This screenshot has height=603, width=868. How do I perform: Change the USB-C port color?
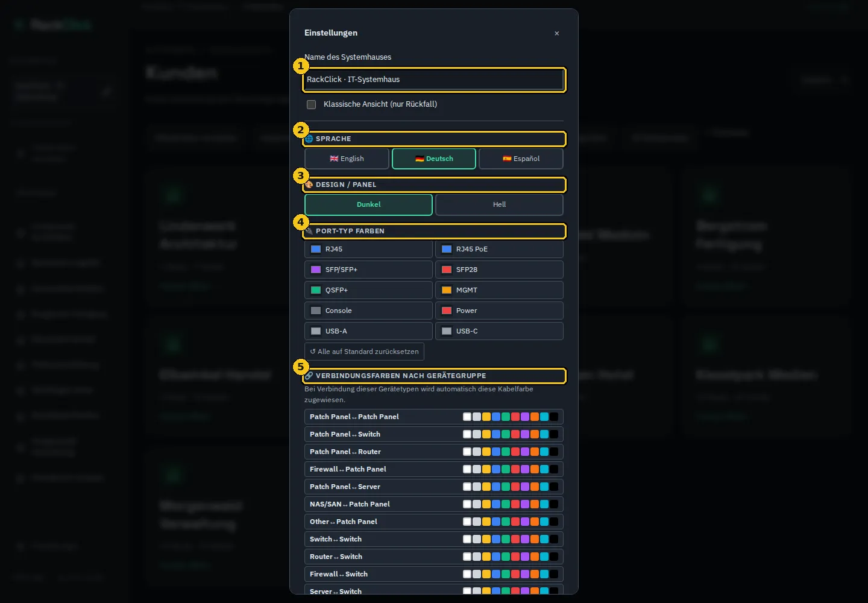pos(447,331)
